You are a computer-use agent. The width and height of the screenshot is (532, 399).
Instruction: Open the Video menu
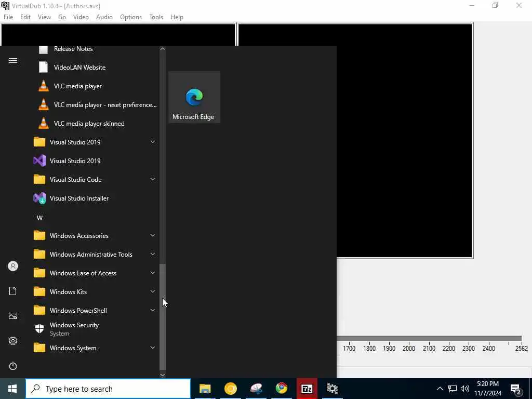(81, 17)
